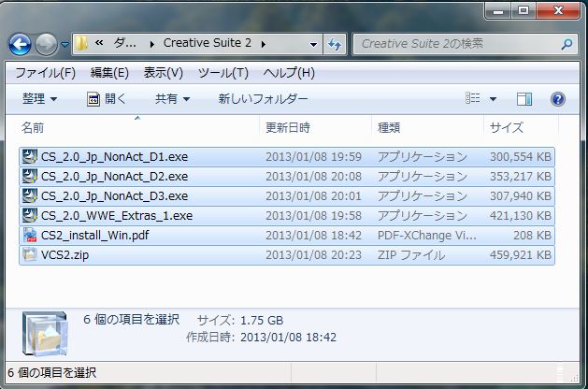Click ZIP ファイル type cell
Image resolution: width=588 pixels, height=389 pixels.
point(411,255)
